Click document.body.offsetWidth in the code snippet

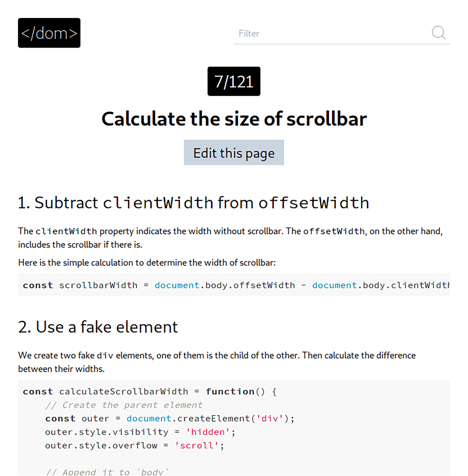tap(224, 285)
